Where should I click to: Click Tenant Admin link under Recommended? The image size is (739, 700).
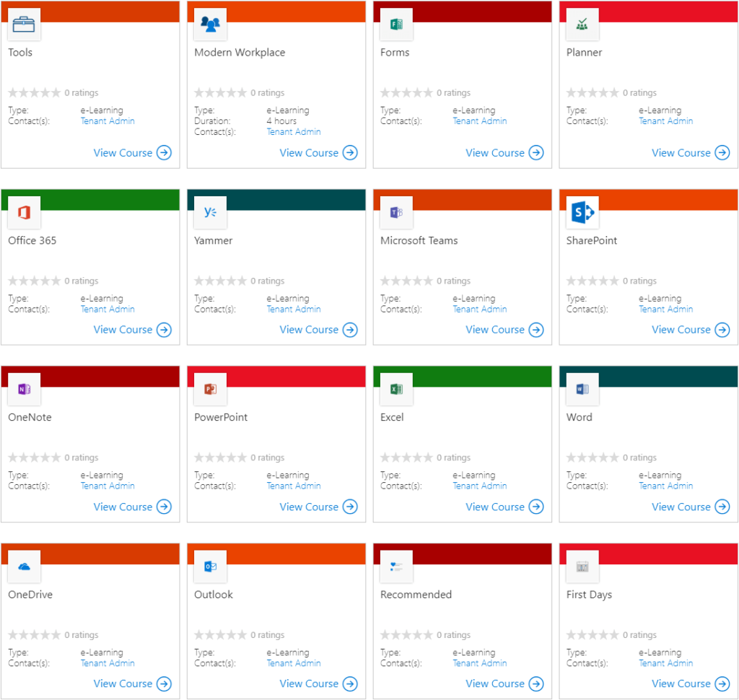tap(479, 662)
